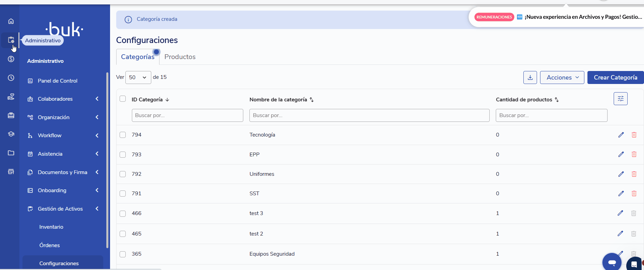Delete the EPP category using trash icon
Viewport: 644px width, 270px height.
tap(634, 154)
